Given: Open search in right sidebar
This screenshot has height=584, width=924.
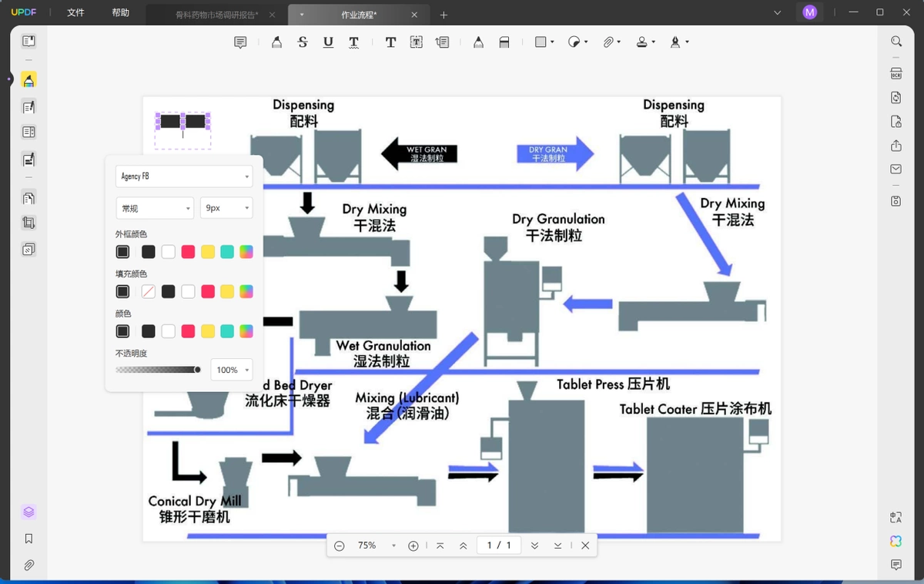Looking at the screenshot, I should click(x=896, y=42).
